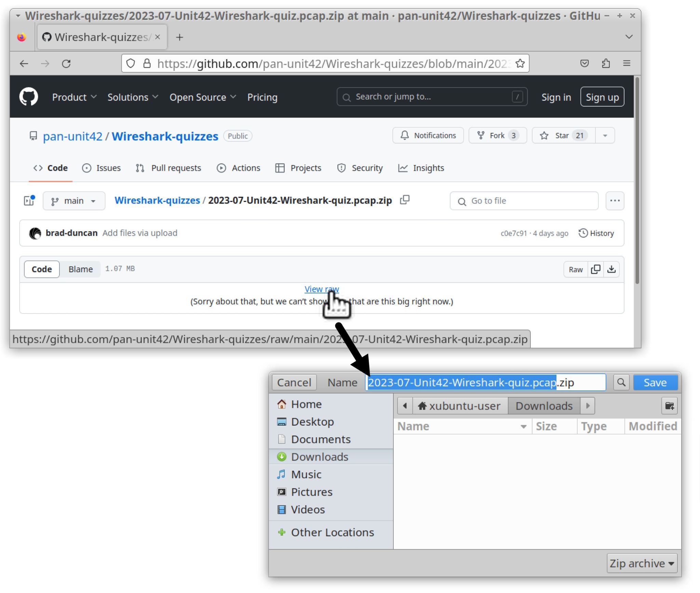700x593 pixels.
Task: Click the save dialog search icon
Action: 621,382
